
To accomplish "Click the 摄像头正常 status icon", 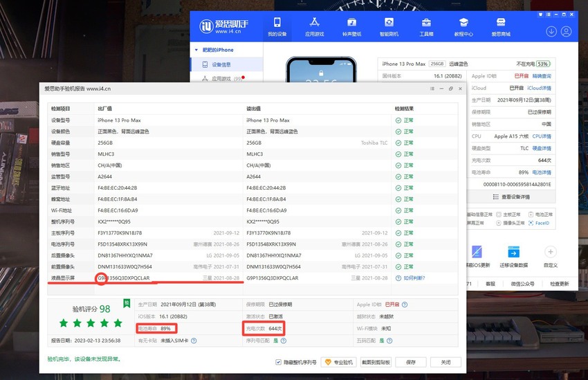I will pyautogui.click(x=498, y=223).
